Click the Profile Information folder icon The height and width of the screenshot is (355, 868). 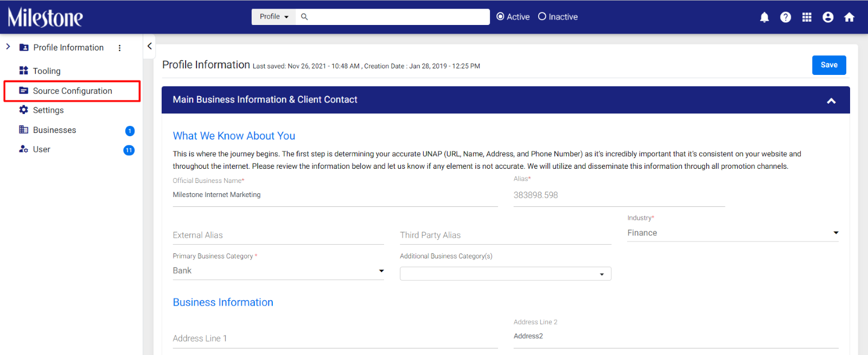[x=24, y=47]
